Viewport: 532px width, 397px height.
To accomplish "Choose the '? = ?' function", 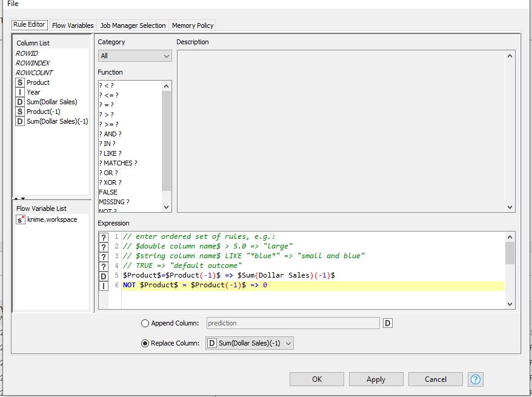I will point(107,105).
